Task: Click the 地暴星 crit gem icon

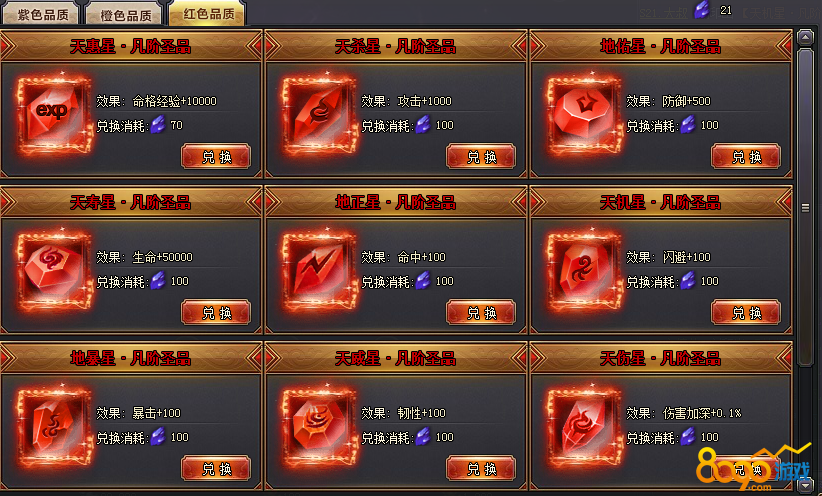Action: pyautogui.click(x=53, y=427)
